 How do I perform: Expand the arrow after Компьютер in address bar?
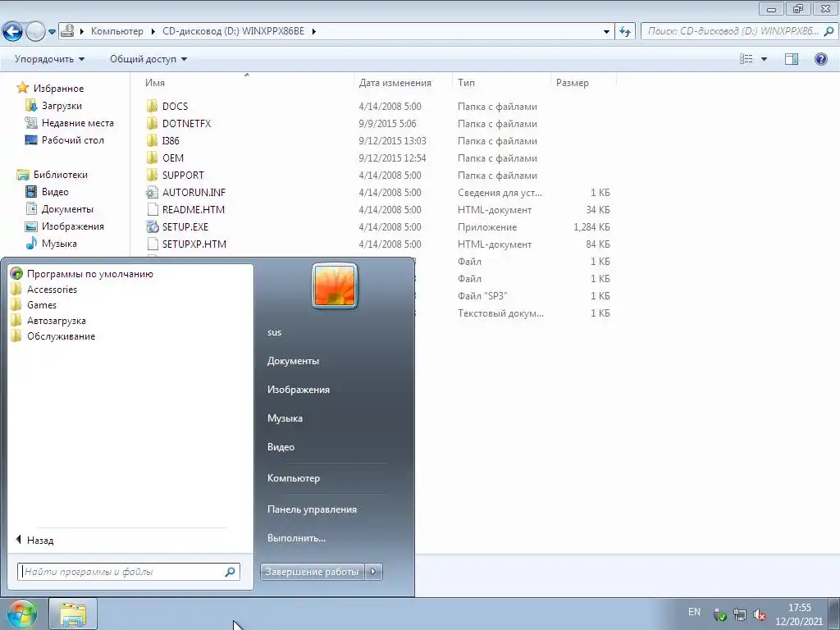[x=153, y=32]
